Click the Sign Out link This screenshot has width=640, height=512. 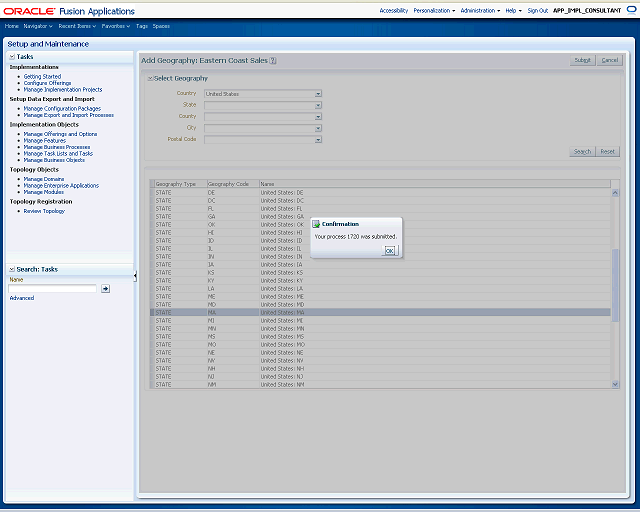point(538,11)
